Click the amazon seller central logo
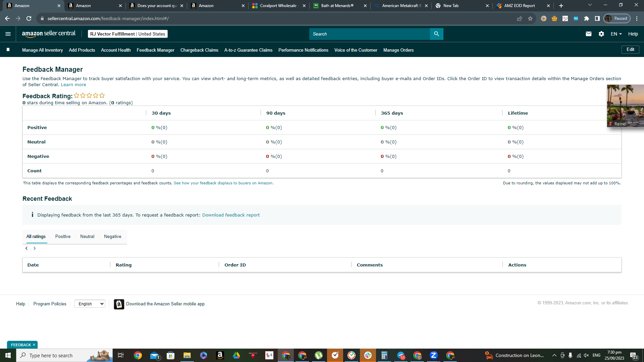644x362 pixels. tap(49, 34)
